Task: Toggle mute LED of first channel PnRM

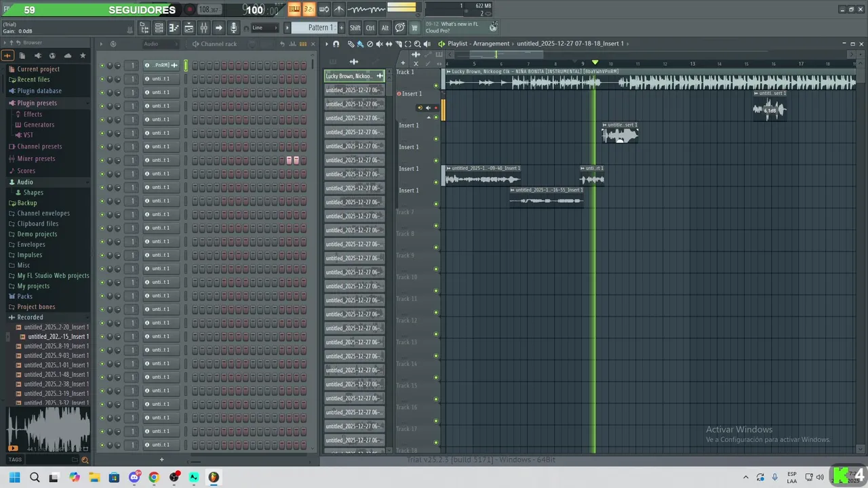Action: [x=102, y=66]
